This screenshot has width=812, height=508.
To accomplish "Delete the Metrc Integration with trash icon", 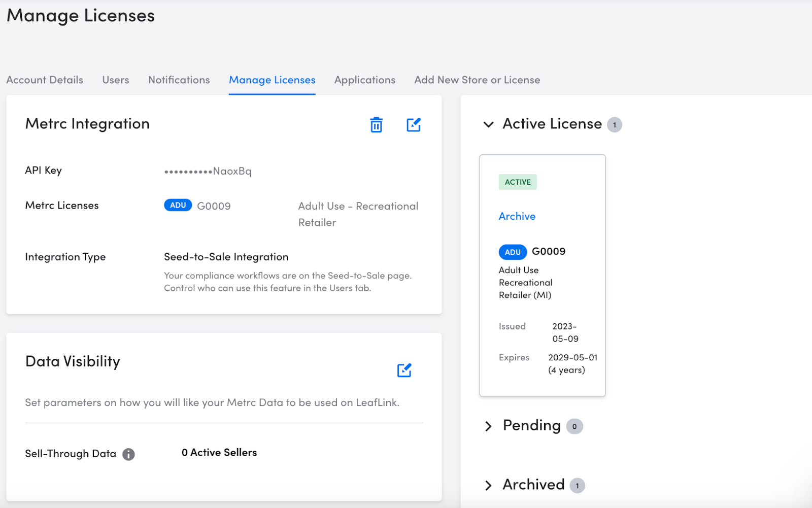I will coord(376,125).
